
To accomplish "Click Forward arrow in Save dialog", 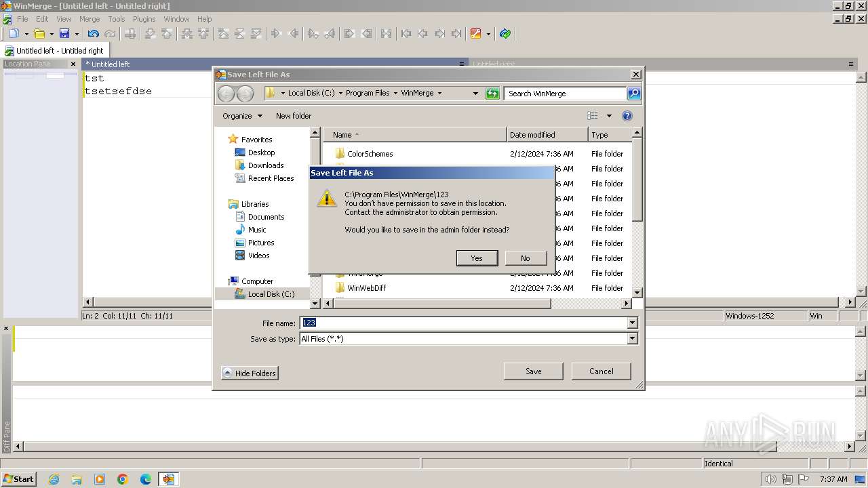I will coord(245,94).
